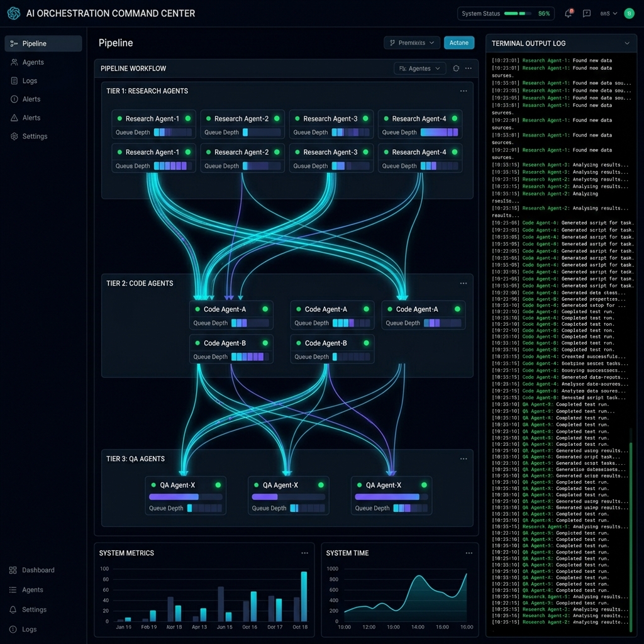Expand the Premtkits dropdown
This screenshot has width=644, height=644.
(x=411, y=43)
